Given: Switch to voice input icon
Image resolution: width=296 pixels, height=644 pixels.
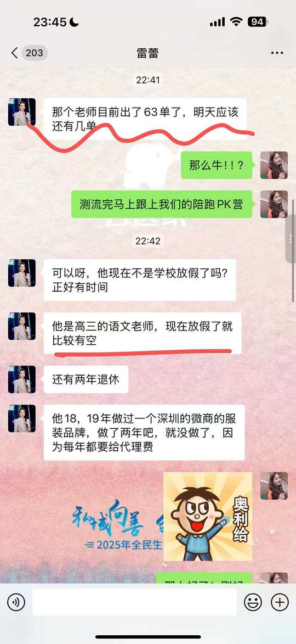Looking at the screenshot, I should click(x=16, y=602).
